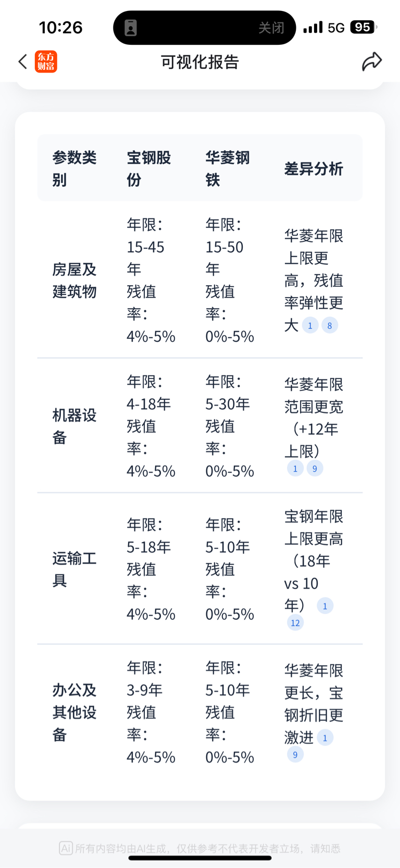The image size is (400, 868).
Task: Tap the back arrow icon
Action: point(22,62)
